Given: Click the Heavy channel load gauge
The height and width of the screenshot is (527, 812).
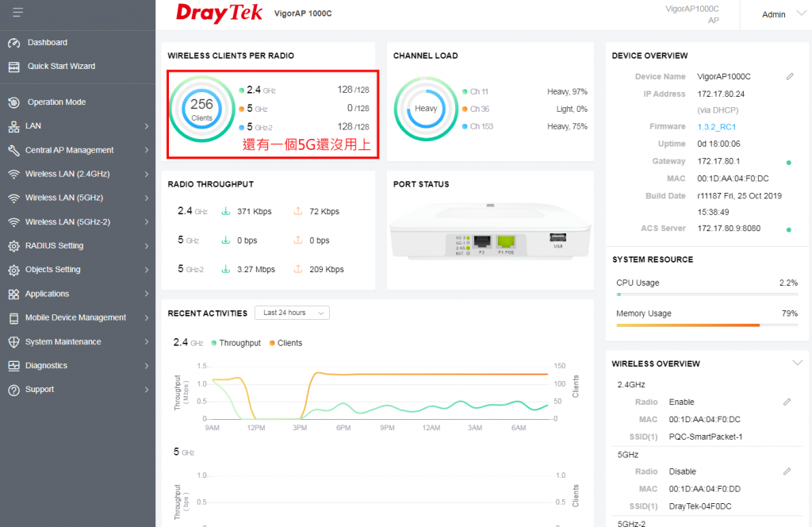Looking at the screenshot, I should pyautogui.click(x=426, y=109).
